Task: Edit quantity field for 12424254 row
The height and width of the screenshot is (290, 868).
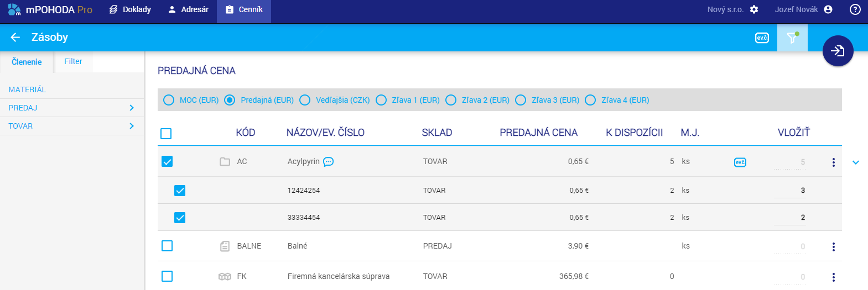Action: coord(790,191)
